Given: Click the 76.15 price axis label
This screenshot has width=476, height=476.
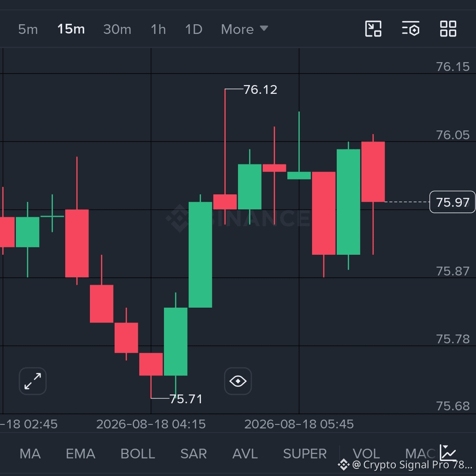Looking at the screenshot, I should point(453,67).
